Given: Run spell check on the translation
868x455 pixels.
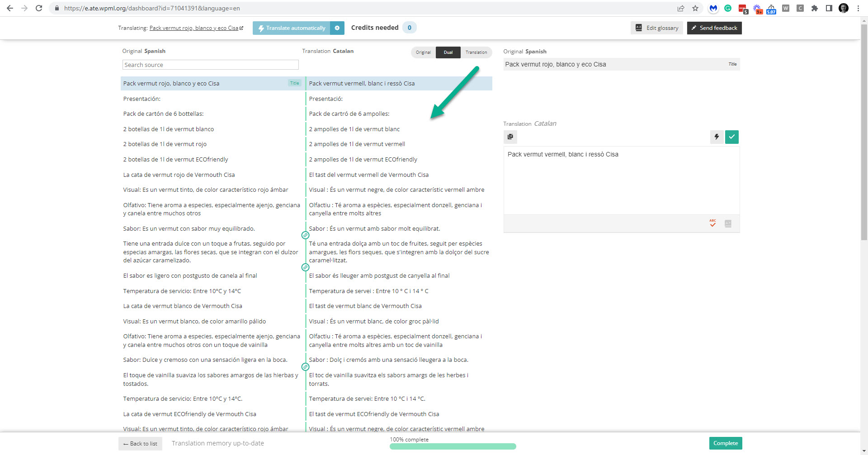Looking at the screenshot, I should (712, 223).
